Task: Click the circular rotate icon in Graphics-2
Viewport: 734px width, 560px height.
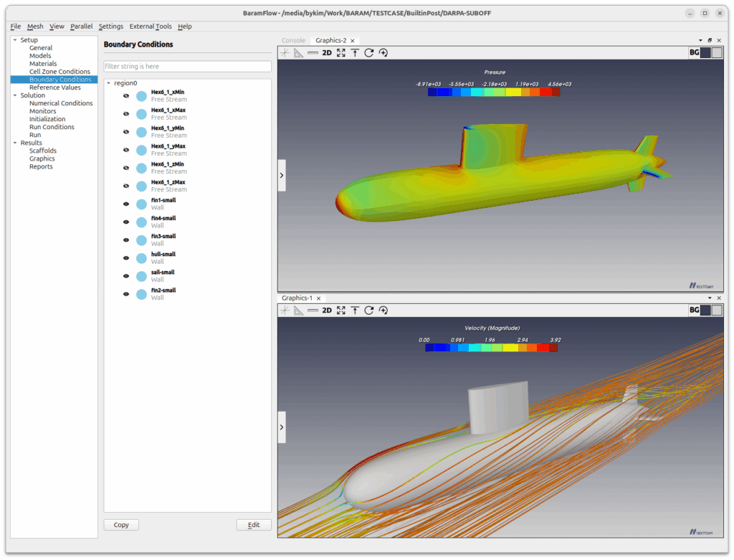Action: click(x=369, y=53)
